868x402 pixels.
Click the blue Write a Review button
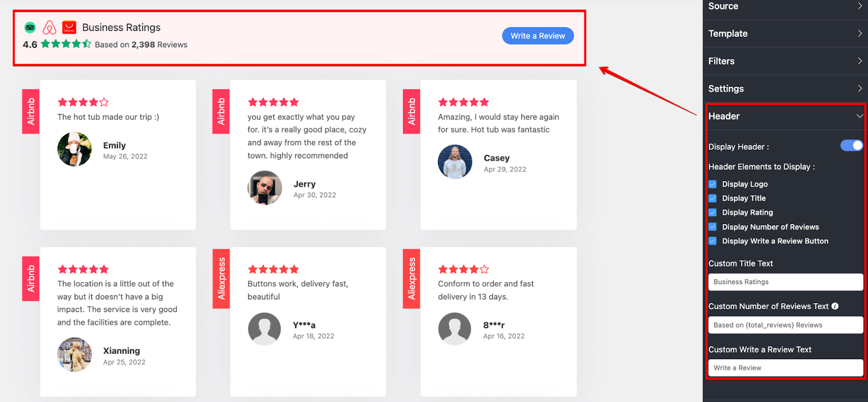[538, 36]
